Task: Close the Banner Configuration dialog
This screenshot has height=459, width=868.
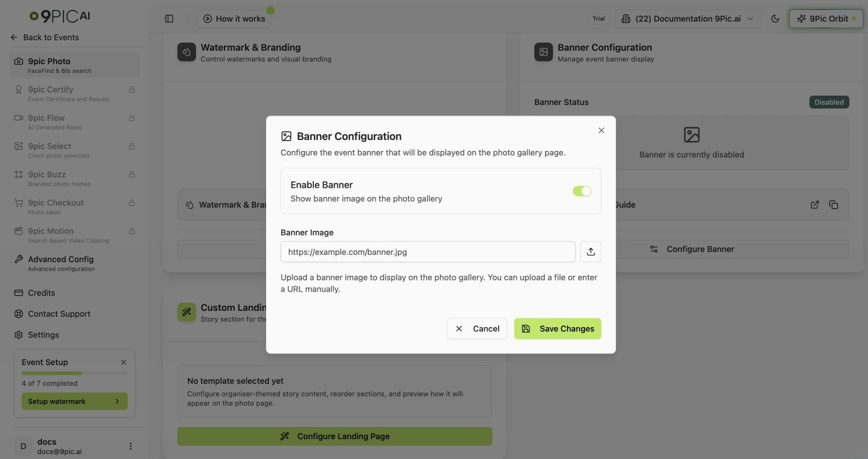Action: point(601,131)
